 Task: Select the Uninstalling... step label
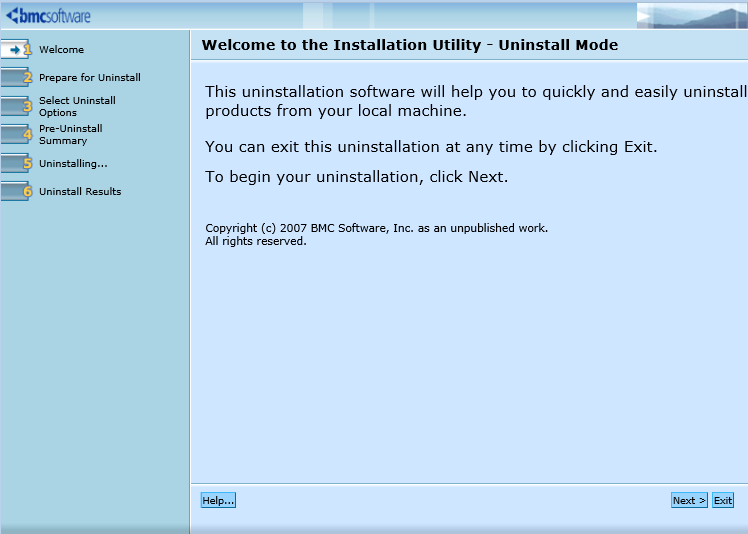pos(73,163)
